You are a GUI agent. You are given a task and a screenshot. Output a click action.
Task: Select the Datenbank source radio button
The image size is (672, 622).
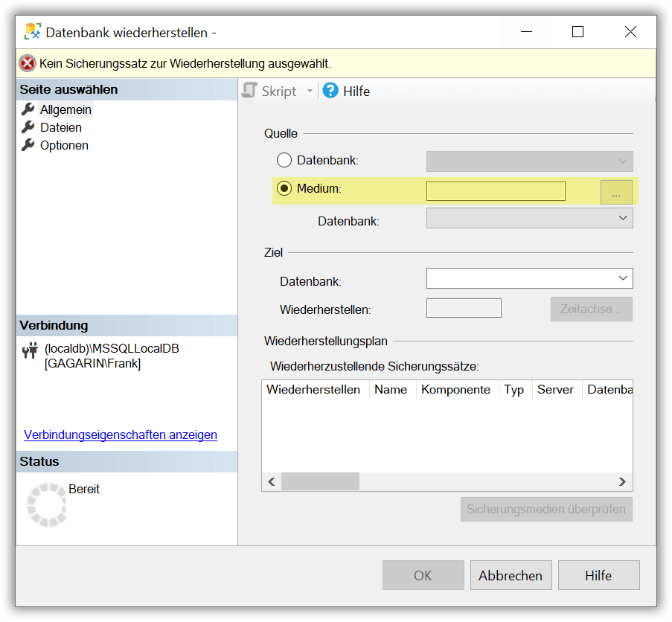284,160
